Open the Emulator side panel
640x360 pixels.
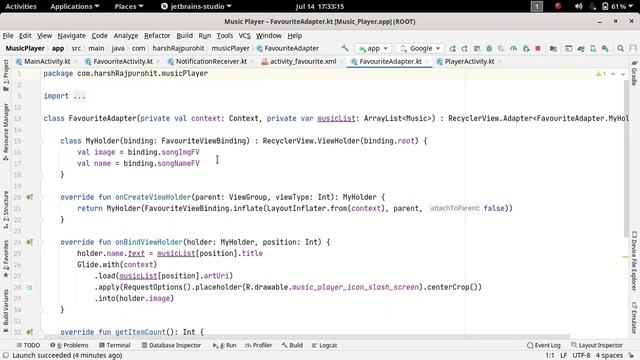[x=634, y=318]
